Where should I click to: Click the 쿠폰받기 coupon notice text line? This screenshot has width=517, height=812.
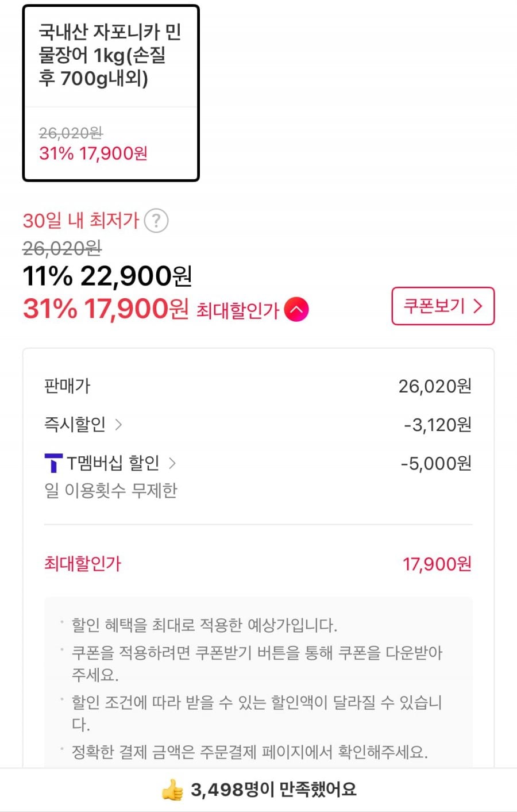click(x=257, y=653)
